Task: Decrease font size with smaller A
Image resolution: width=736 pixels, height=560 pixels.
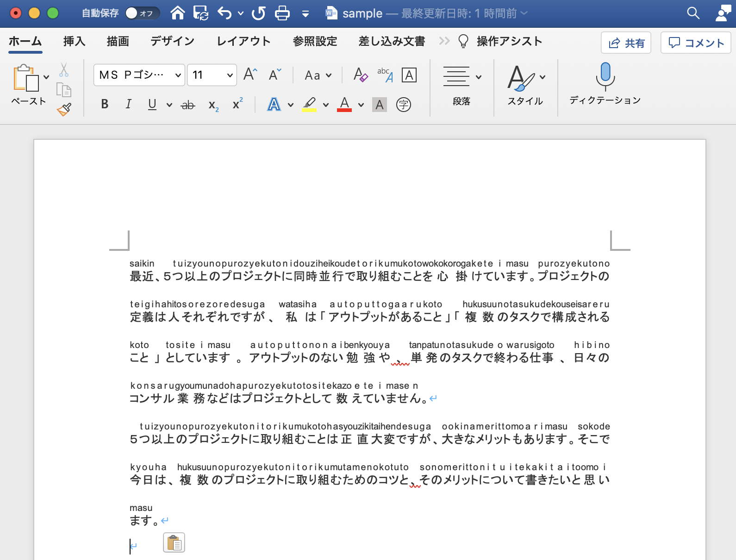Action: pos(275,75)
